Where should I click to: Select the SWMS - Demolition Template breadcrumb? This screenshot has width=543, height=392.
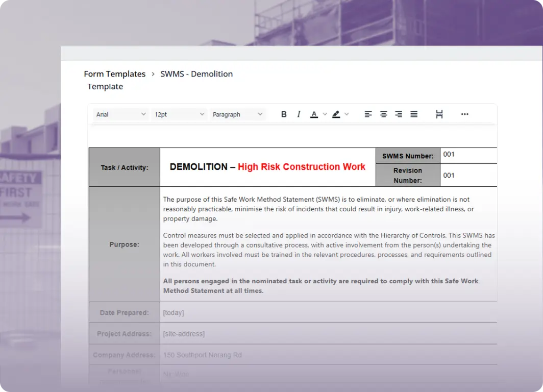tap(196, 73)
